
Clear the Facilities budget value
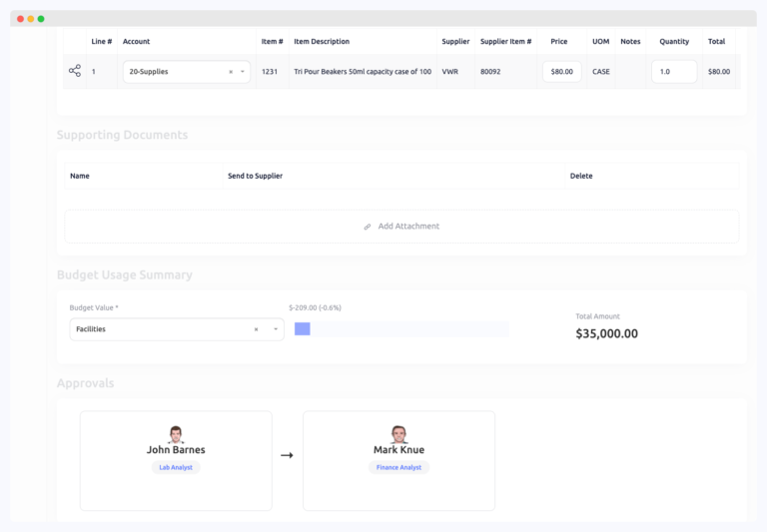pyautogui.click(x=256, y=329)
